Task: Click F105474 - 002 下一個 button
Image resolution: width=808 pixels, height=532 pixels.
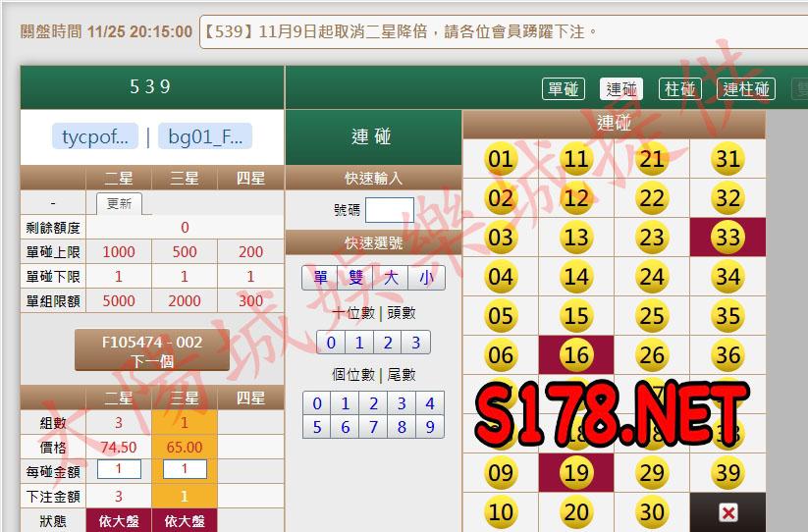Action: [152, 350]
